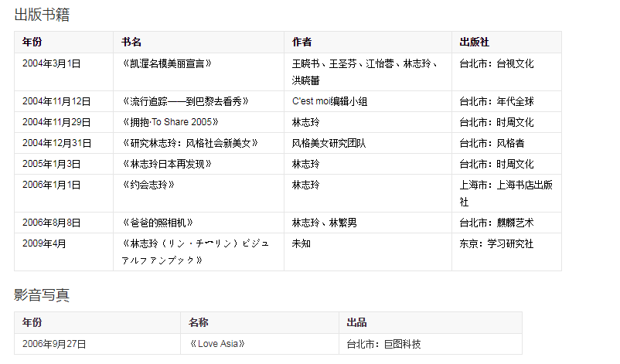
Task: Click the 出版书籍 section heading
Action: (x=42, y=14)
